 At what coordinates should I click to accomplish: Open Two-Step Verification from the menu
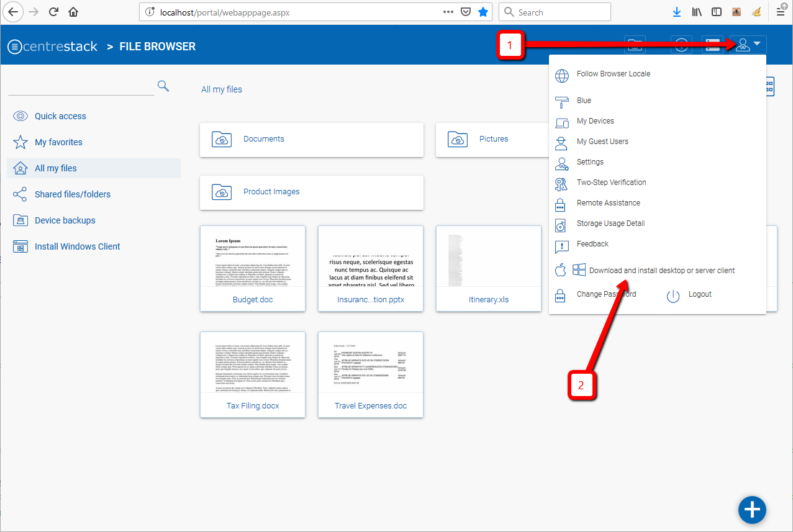pos(611,183)
